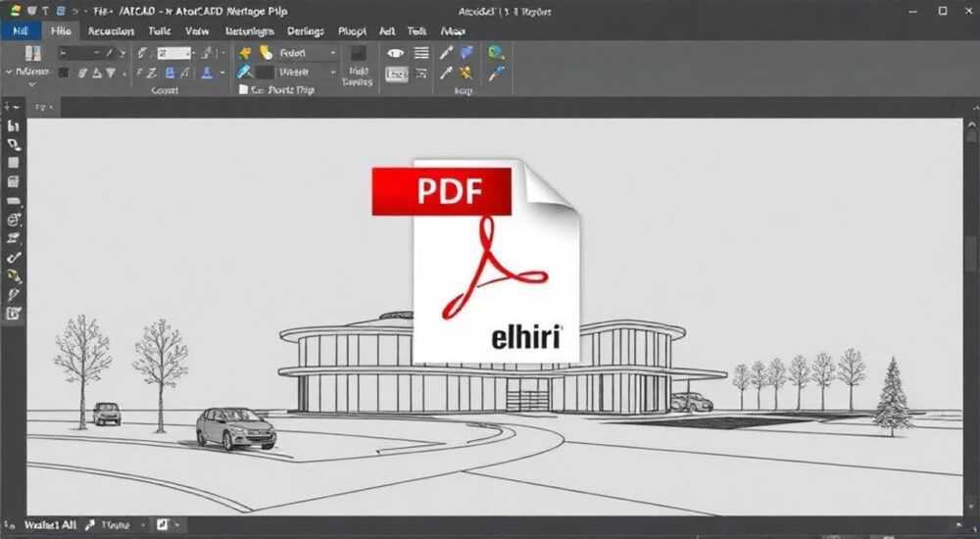
Task: Click the dark square color swatch beside Vitaeh
Action: (265, 73)
